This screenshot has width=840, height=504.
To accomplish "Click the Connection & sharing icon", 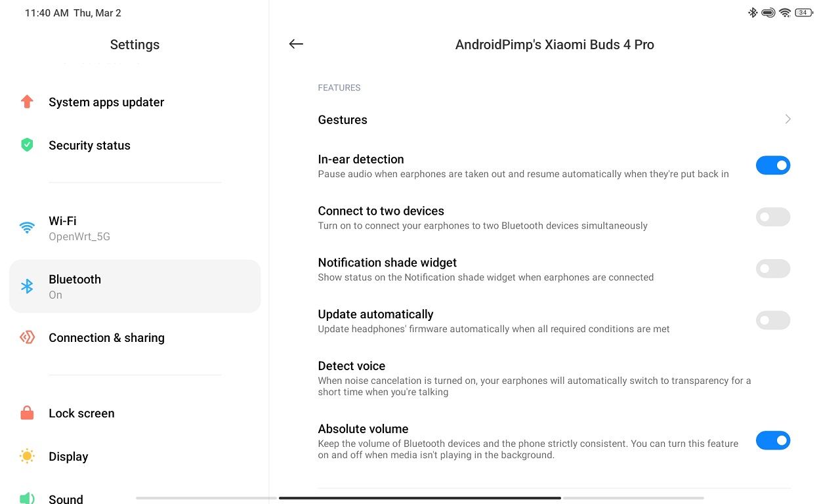I will click(27, 337).
